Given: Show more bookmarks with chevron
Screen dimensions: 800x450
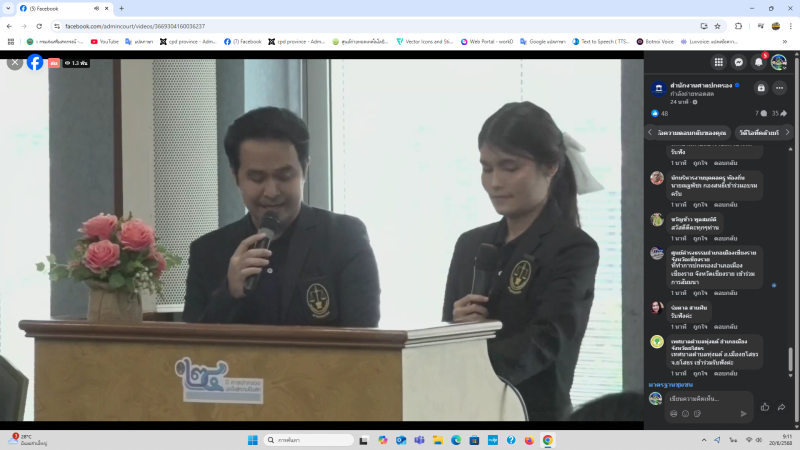Looking at the screenshot, I should (x=785, y=41).
